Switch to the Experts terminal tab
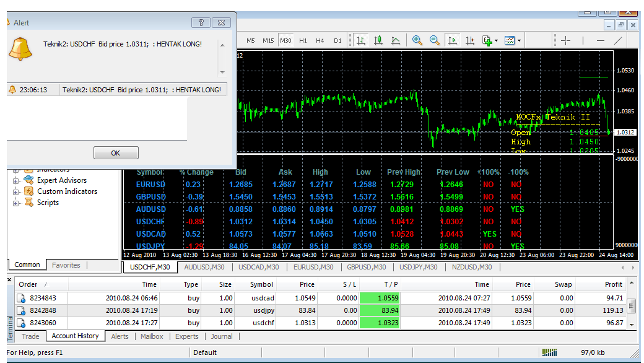This screenshot has width=644, height=363. point(186,336)
